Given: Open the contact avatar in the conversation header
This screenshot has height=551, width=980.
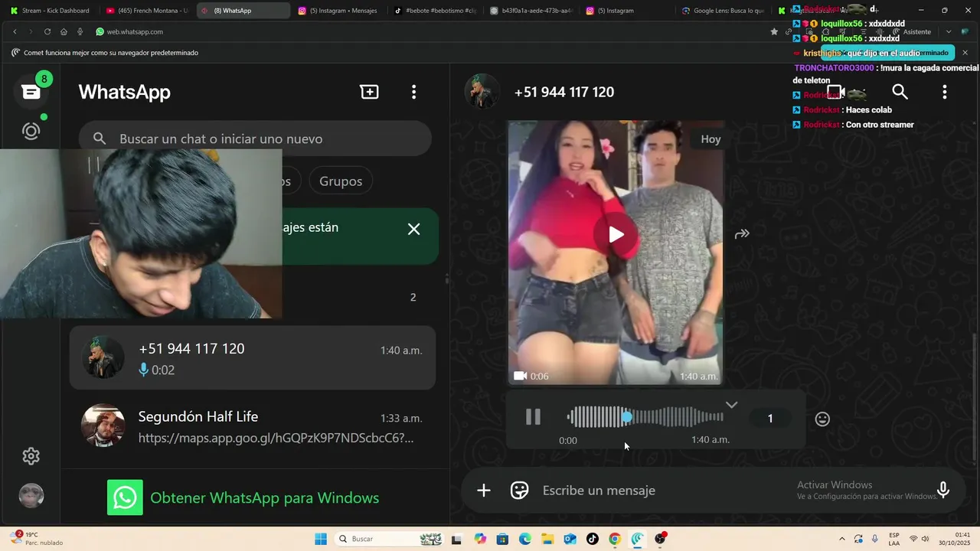Looking at the screenshot, I should 482,92.
